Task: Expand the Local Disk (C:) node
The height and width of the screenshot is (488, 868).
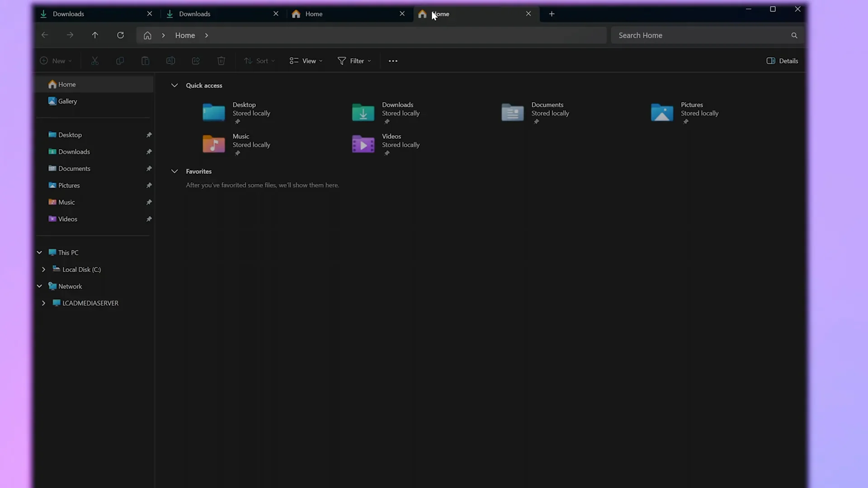Action: 43,269
